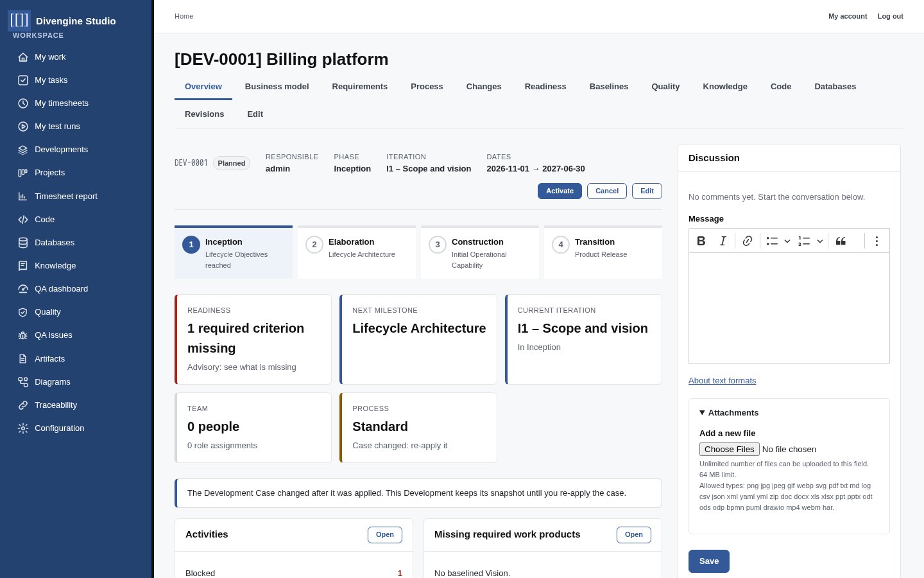Screen dimensions: 924x578
Task: Open the Revisions tab
Action: click(205, 114)
